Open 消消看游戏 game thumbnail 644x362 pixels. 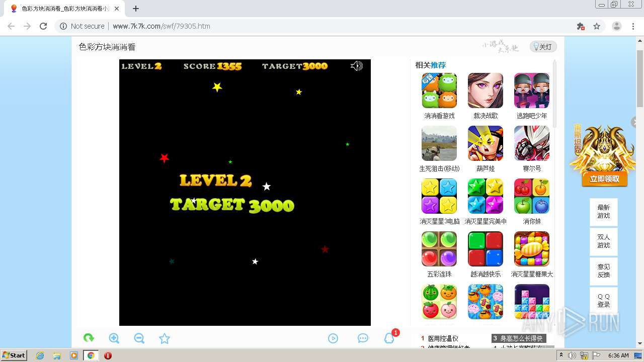coord(439,90)
